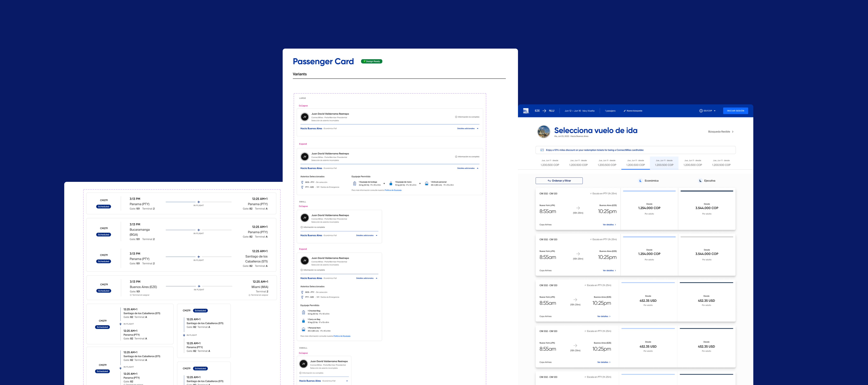This screenshot has width=868, height=385.
Task: Click the Selecciona vuelo de ida heading
Action: [596, 130]
